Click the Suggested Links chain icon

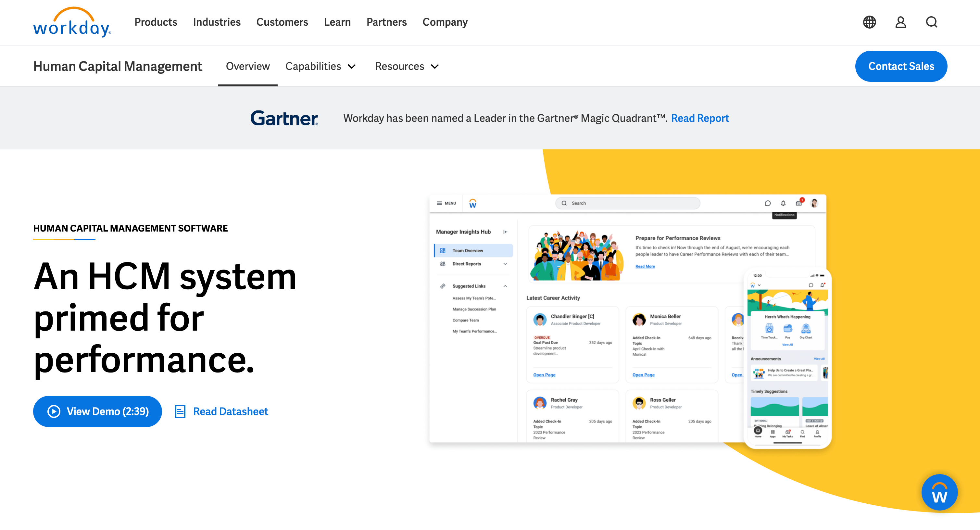(443, 286)
